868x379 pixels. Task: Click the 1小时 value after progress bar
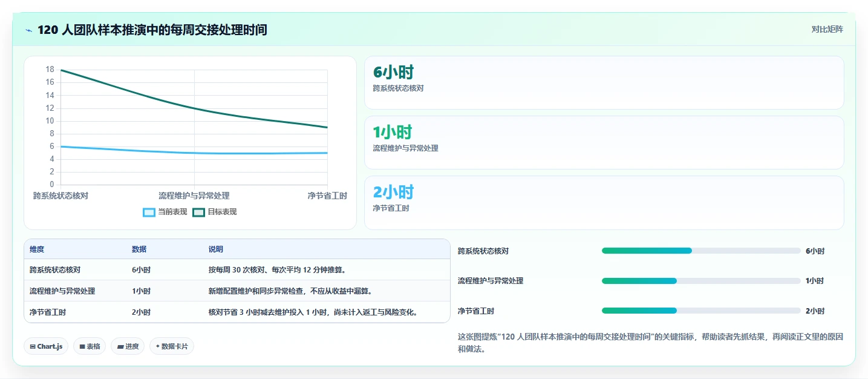[x=815, y=281]
